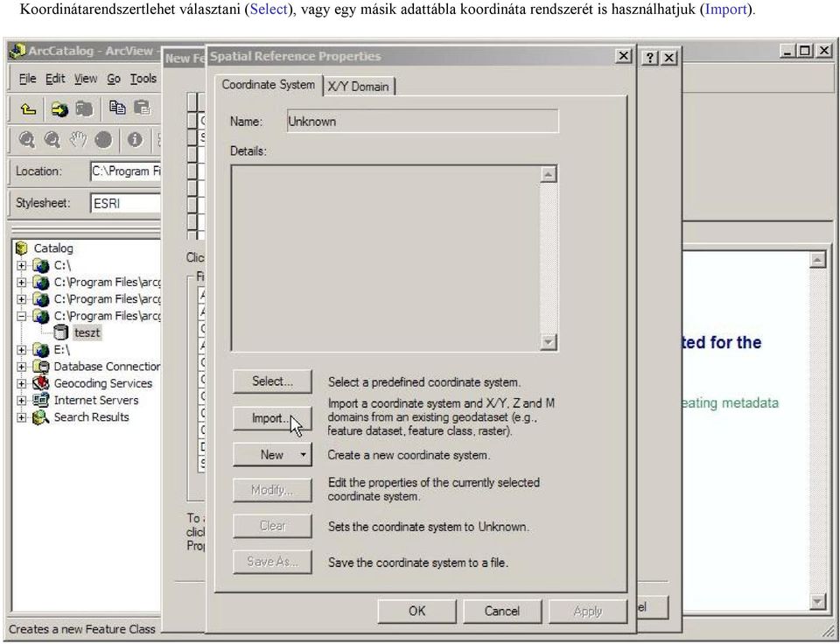Screen dimensions: 840x644
Task: Click the Location path field
Action: coord(125,171)
